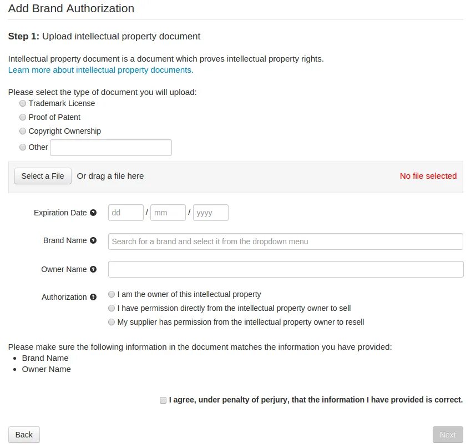Select direct permission from owner option

[112, 308]
